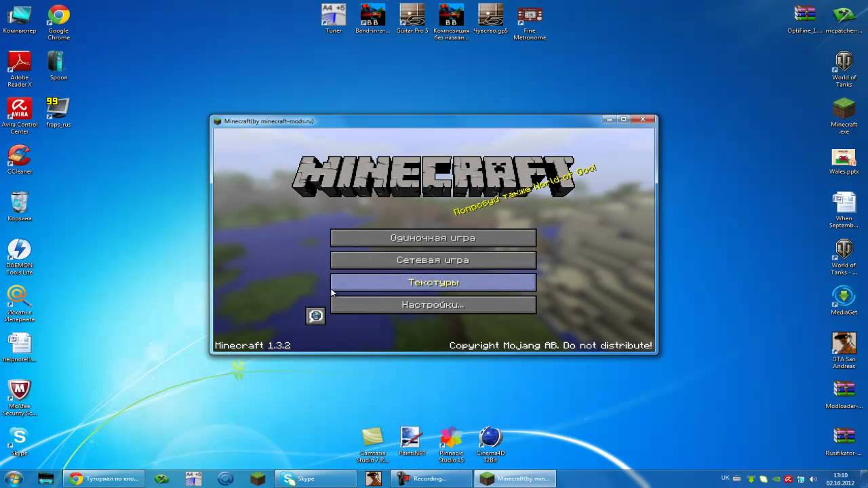Image resolution: width=868 pixels, height=488 pixels.
Task: Open the Tuner desktop icon
Action: click(334, 19)
